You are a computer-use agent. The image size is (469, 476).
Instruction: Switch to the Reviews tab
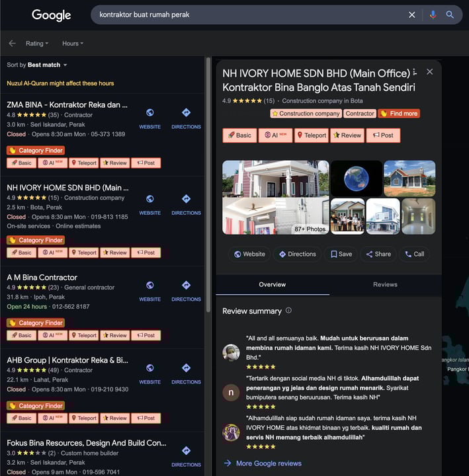[385, 285]
